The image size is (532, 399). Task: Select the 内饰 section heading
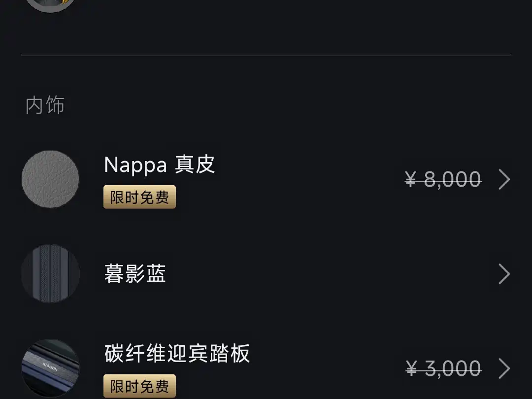point(45,105)
